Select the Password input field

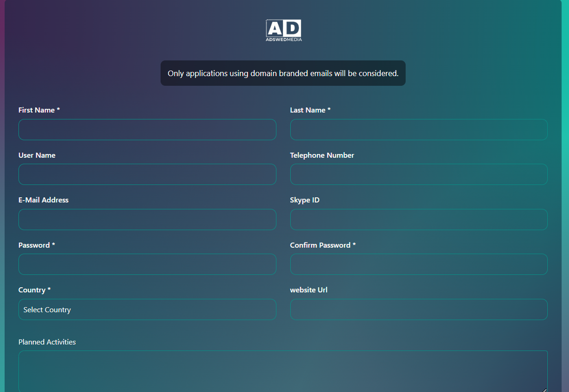pyautogui.click(x=147, y=264)
